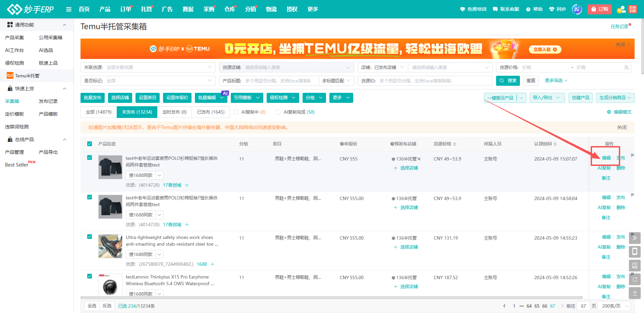
Task: Go to the previous page with the arrow icon
Action: pos(504,306)
